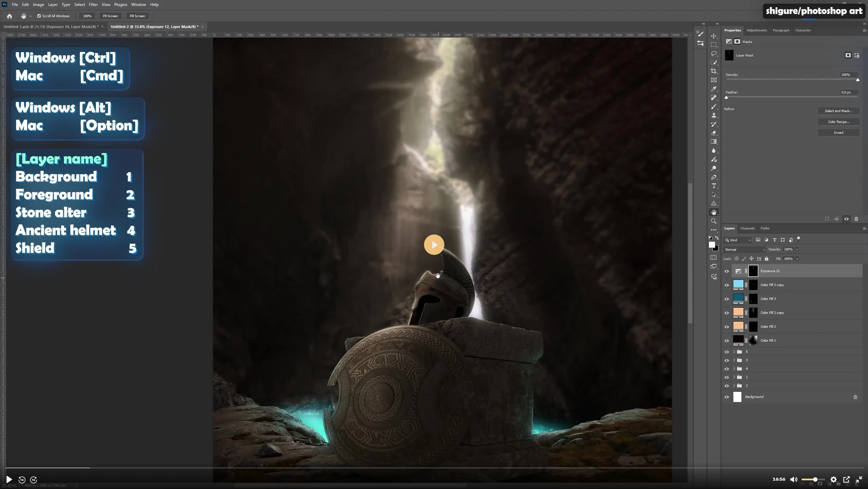Screen dimensions: 868x489
Task: Select the Dodge tool
Action: click(714, 168)
